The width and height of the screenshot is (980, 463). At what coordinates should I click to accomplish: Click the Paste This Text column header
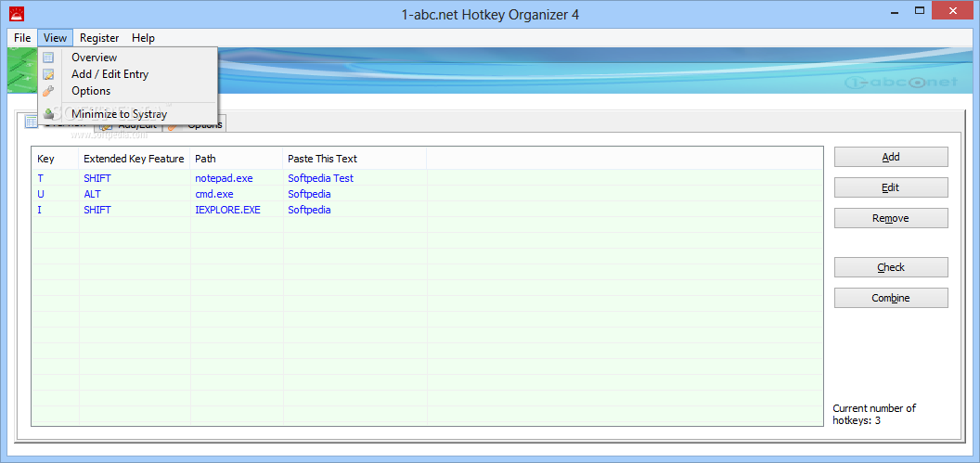click(x=355, y=159)
